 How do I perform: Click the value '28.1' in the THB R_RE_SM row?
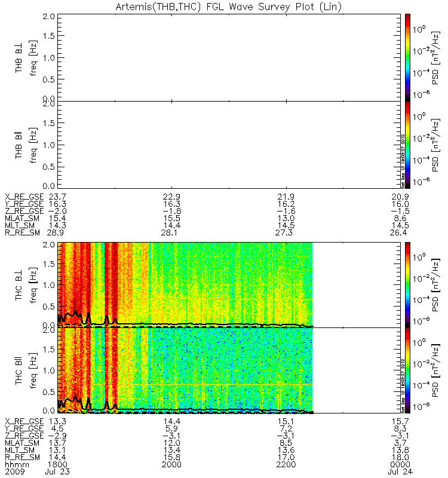click(170, 232)
